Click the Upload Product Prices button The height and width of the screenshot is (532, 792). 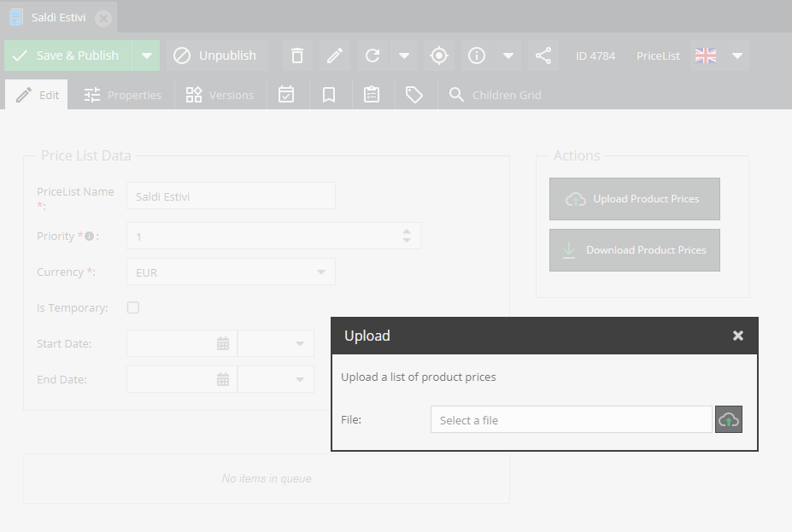coord(634,199)
